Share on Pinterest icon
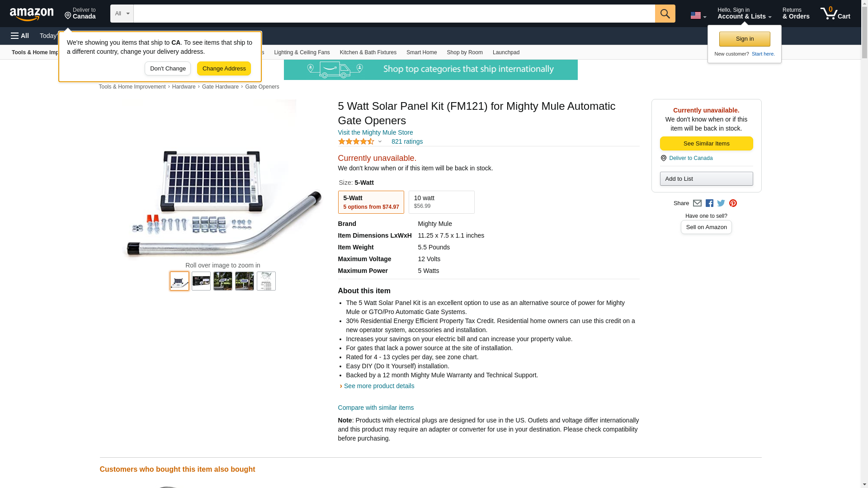This screenshot has width=868, height=488. click(733, 203)
